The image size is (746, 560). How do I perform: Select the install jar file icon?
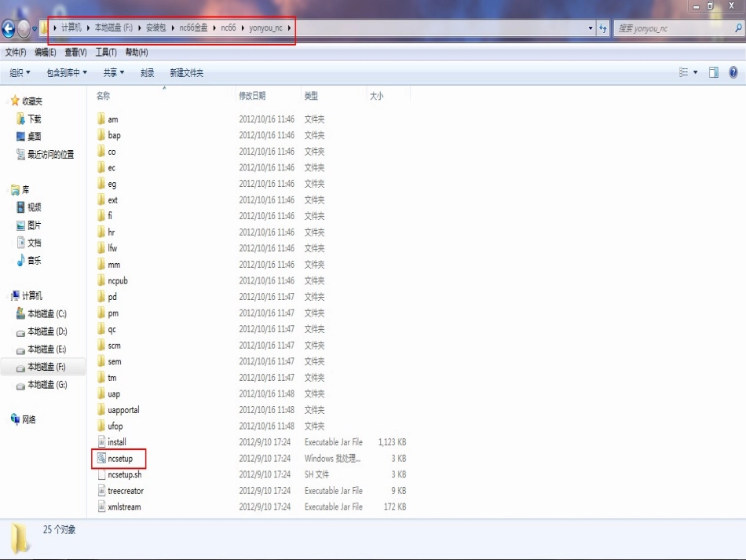pos(101,441)
